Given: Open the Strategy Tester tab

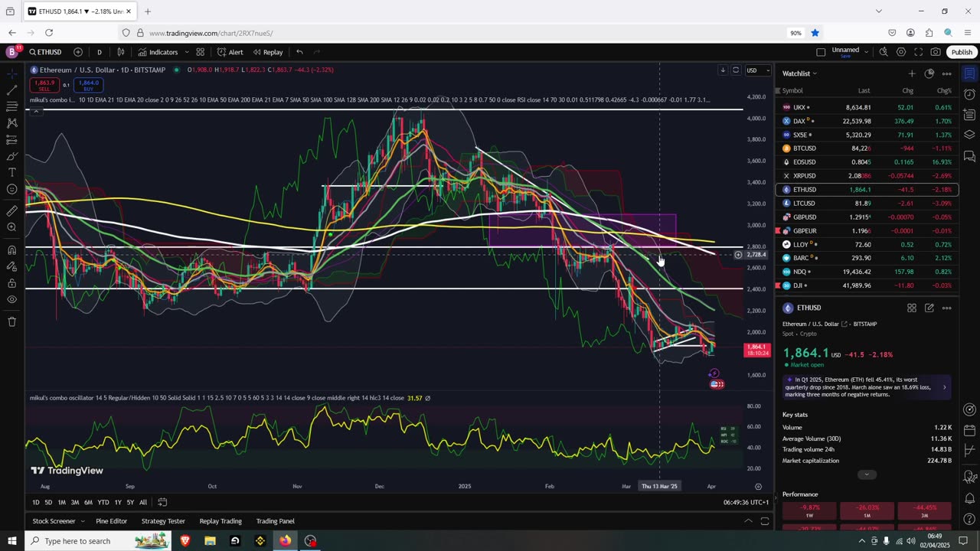Looking at the screenshot, I should tap(163, 521).
